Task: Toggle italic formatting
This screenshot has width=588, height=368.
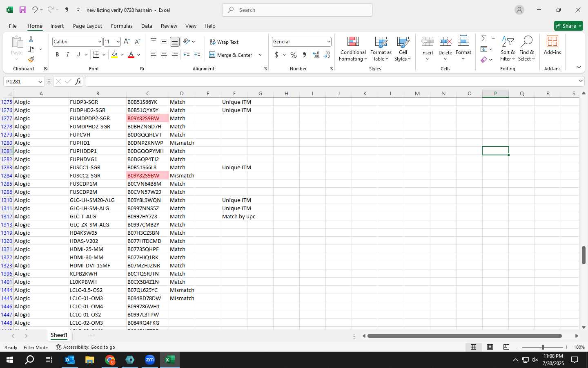Action: 68,55
